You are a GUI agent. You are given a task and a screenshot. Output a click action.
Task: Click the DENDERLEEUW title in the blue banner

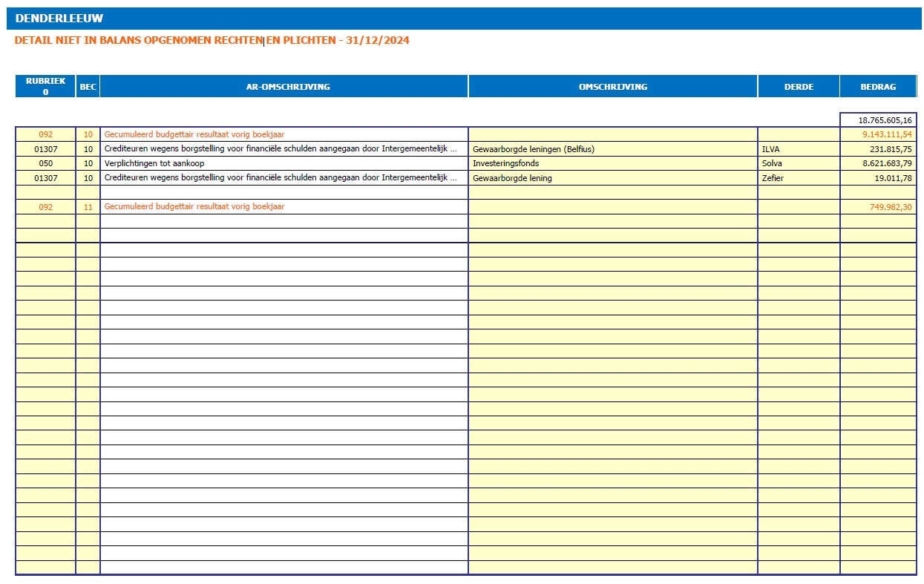59,19
